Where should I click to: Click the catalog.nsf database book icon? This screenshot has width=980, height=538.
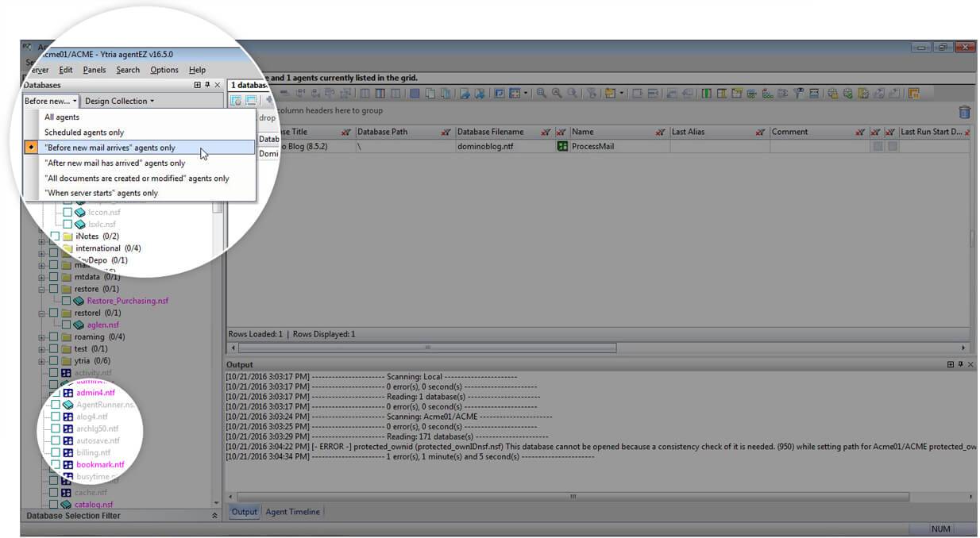67,505
